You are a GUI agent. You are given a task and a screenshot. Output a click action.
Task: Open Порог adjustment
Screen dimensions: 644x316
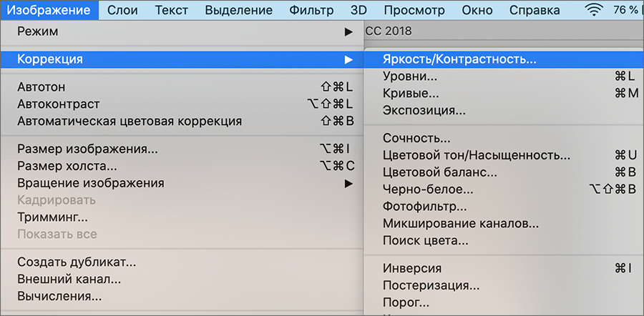[x=504, y=303]
